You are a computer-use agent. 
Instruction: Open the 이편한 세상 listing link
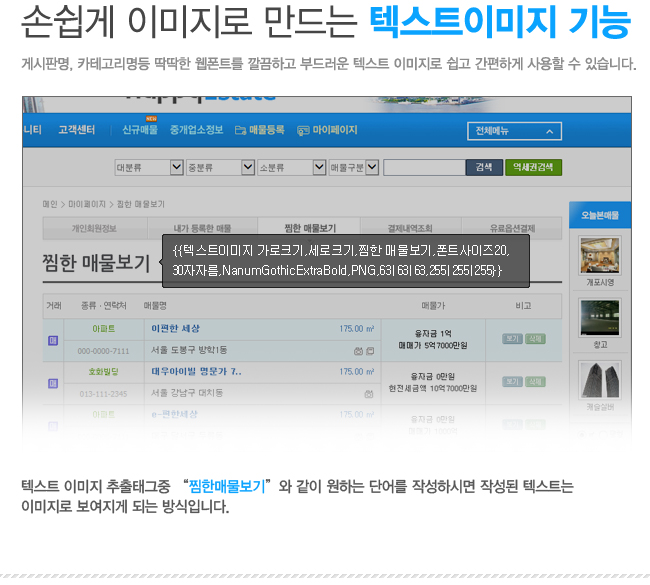click(x=175, y=329)
